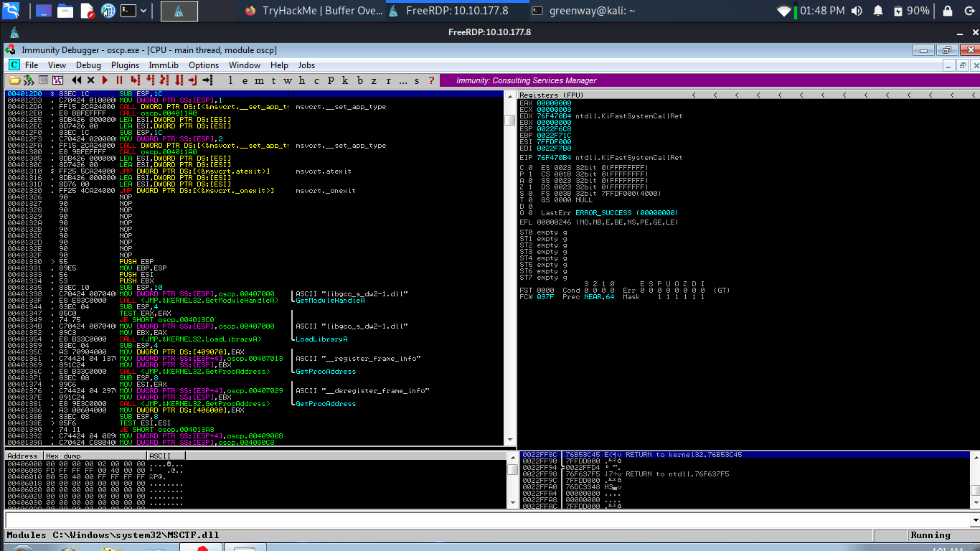View the log window via 'l' icon
The height and width of the screenshot is (551, 980).
(x=231, y=81)
